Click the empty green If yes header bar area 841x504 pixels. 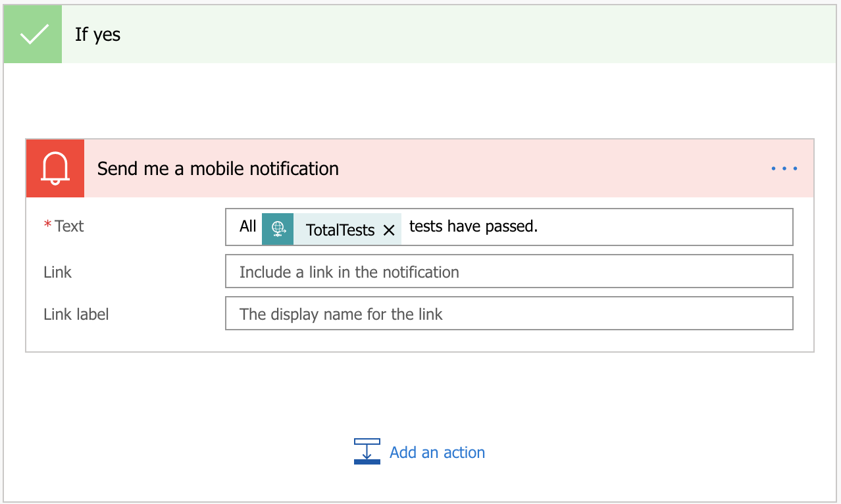461,34
